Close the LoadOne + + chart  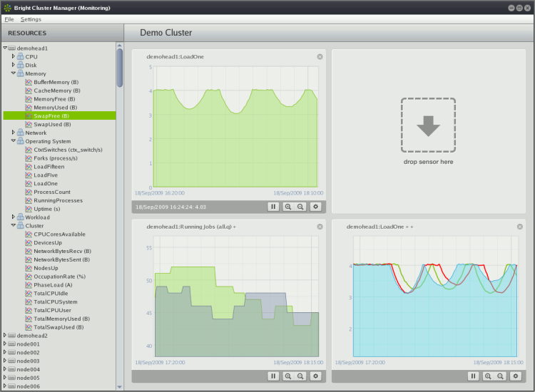pyautogui.click(x=519, y=227)
